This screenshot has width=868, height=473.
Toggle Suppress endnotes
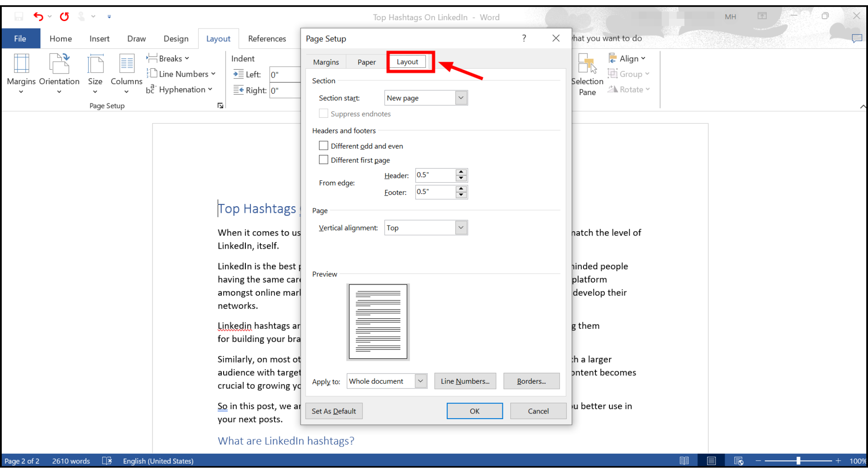324,113
